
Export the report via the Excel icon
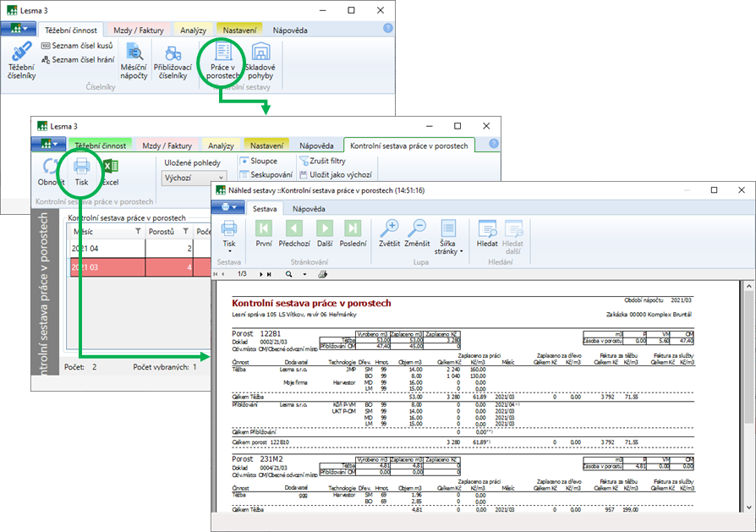[111, 171]
